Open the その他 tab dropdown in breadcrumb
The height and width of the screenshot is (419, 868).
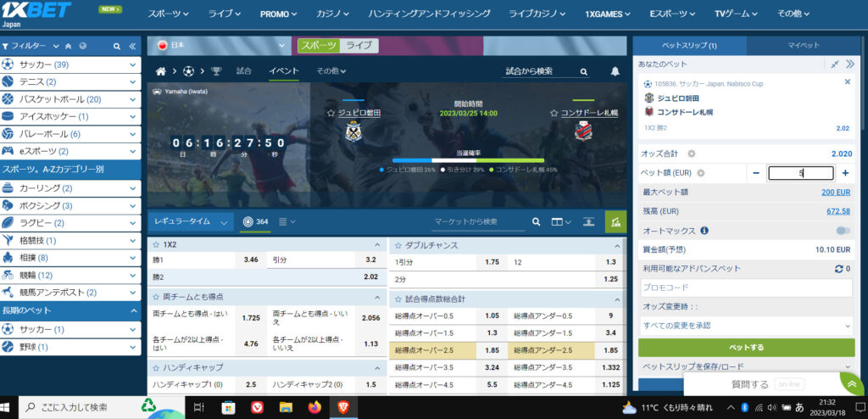pos(331,71)
